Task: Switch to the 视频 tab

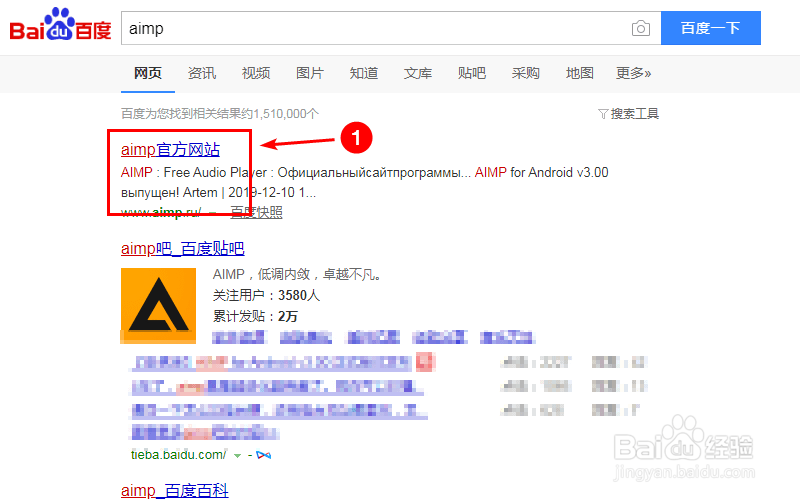Action: 256,73
